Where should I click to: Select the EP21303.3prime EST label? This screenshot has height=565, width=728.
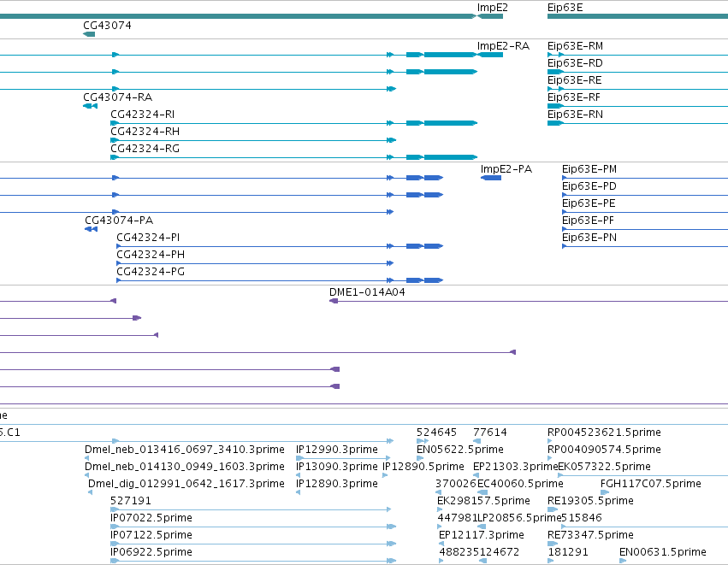(x=515, y=467)
